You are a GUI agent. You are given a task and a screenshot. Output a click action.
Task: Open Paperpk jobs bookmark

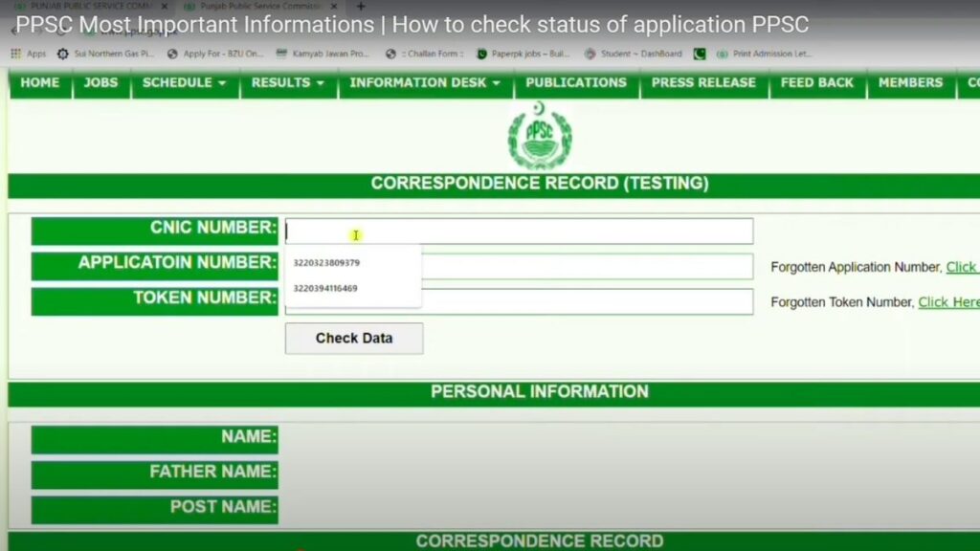click(523, 54)
